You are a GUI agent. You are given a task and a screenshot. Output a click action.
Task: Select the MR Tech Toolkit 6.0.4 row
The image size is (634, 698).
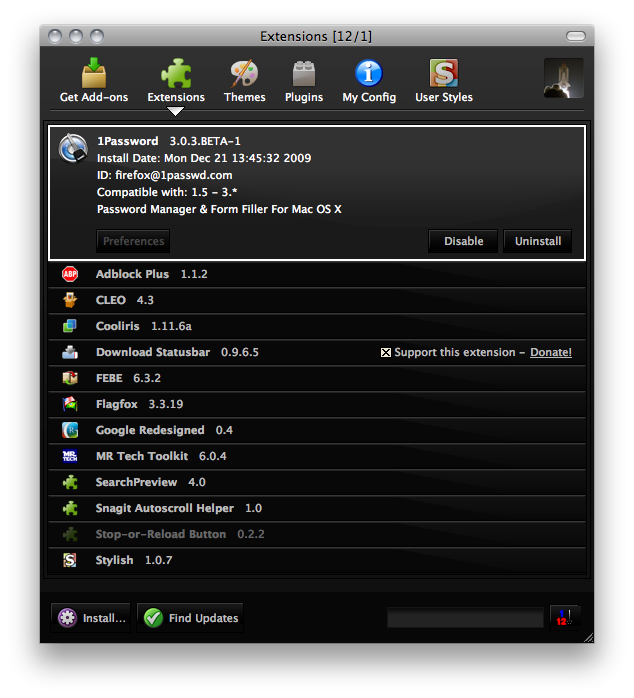pos(317,456)
